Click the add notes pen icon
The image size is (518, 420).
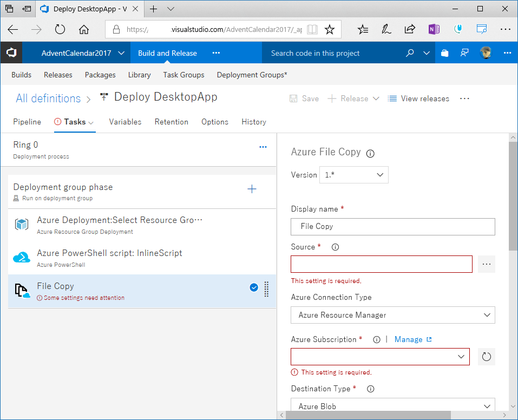[x=386, y=30]
